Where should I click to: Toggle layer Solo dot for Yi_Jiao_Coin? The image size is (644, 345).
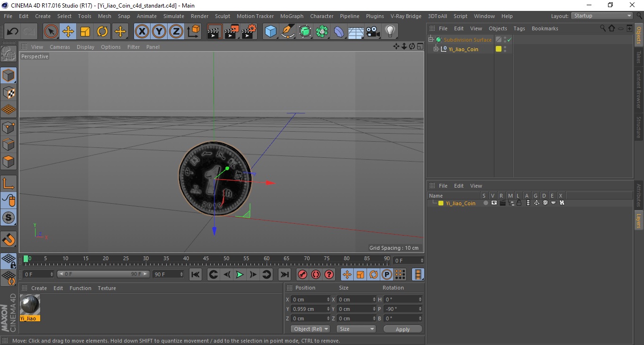click(485, 203)
